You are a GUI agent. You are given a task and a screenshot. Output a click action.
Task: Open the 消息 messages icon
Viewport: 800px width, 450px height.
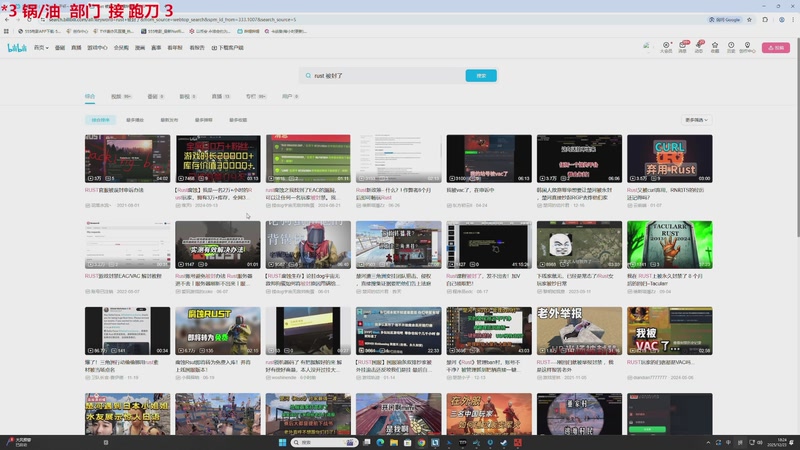682,47
